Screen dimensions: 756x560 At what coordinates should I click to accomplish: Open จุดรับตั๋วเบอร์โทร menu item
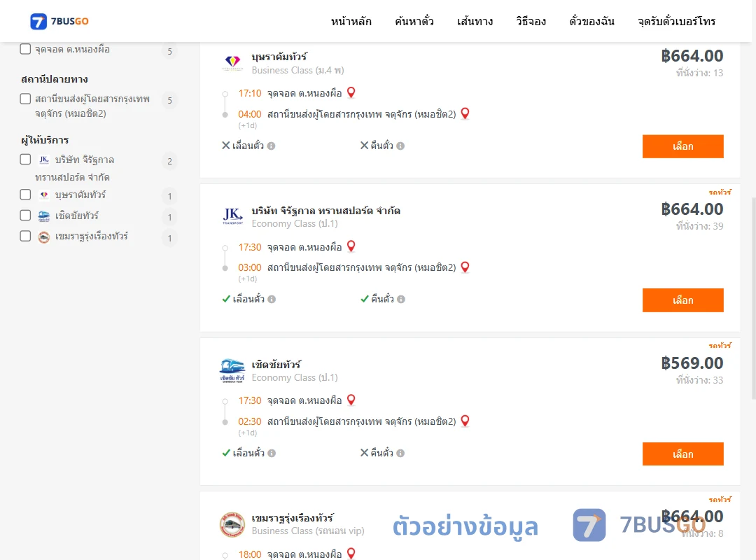[x=676, y=21]
